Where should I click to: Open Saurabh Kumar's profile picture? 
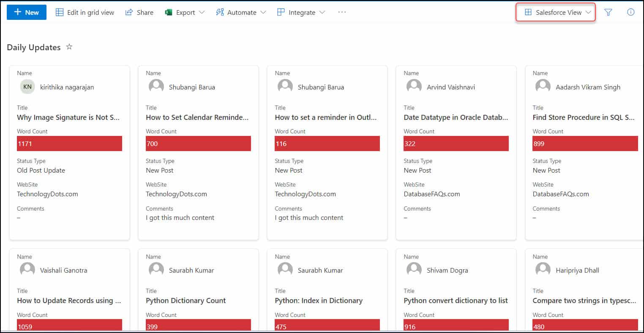[x=156, y=269]
